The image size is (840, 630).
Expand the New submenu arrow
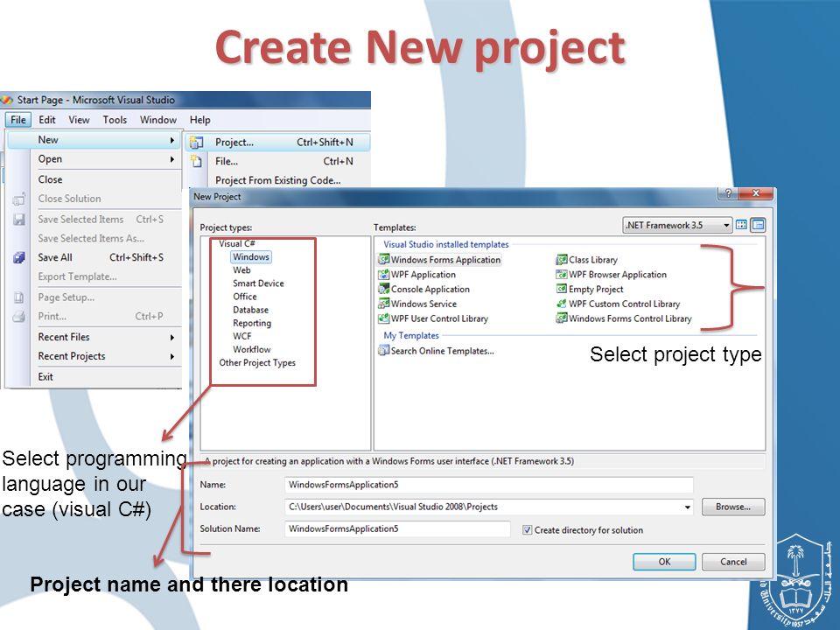pyautogui.click(x=172, y=140)
